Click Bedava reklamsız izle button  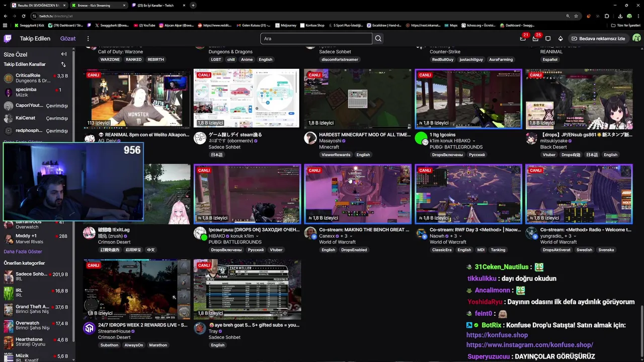click(598, 38)
